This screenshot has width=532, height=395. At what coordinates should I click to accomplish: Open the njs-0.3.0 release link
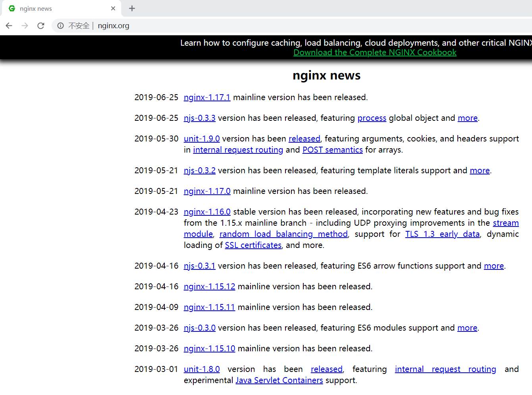point(200,328)
